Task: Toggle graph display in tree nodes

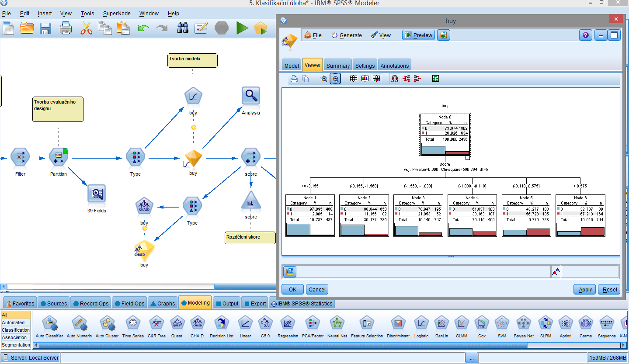Action: (365, 79)
